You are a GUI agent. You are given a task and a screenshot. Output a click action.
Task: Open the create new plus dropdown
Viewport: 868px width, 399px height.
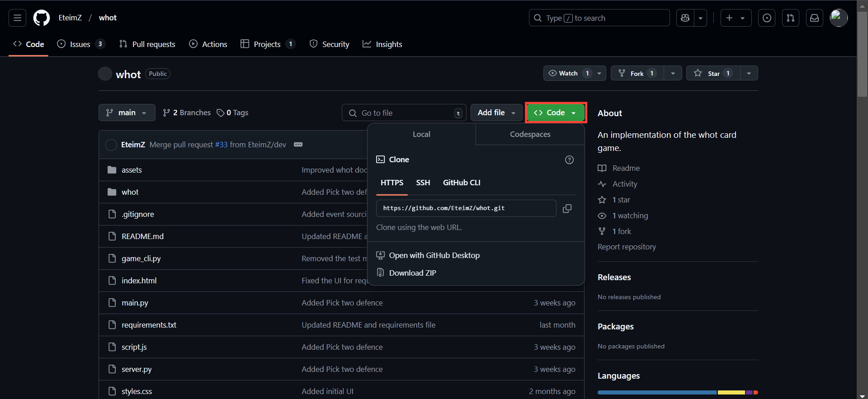tap(736, 18)
